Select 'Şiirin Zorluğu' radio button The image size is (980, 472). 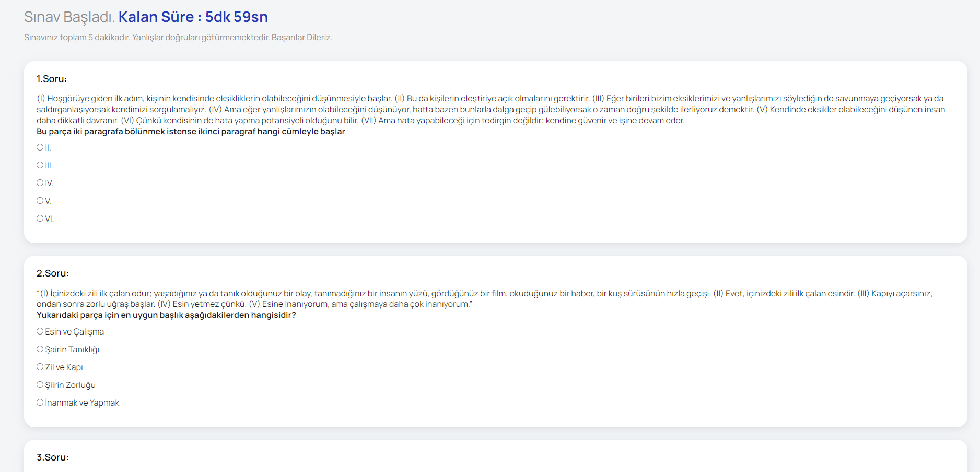coord(40,385)
